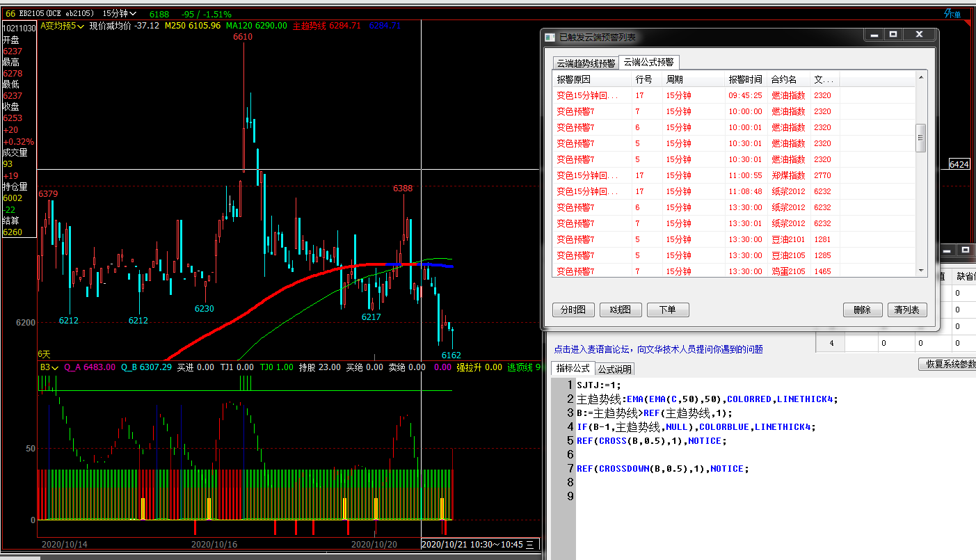976x560 pixels.
Task: Click the alert window title icon
Action: (x=550, y=37)
